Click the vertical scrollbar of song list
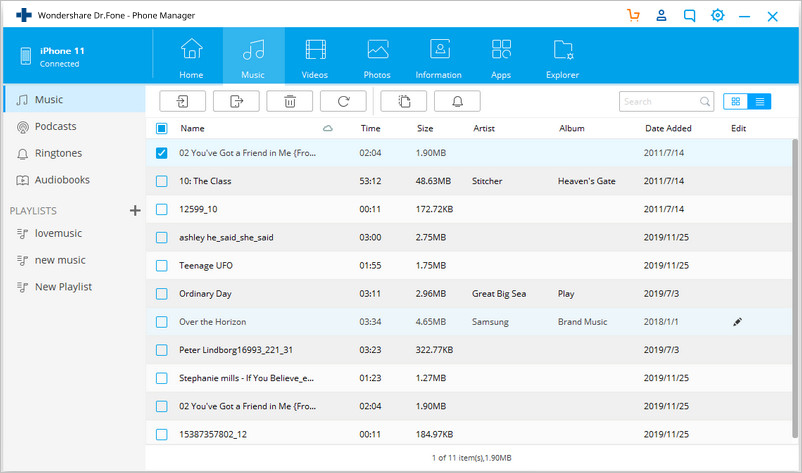 (x=795, y=289)
